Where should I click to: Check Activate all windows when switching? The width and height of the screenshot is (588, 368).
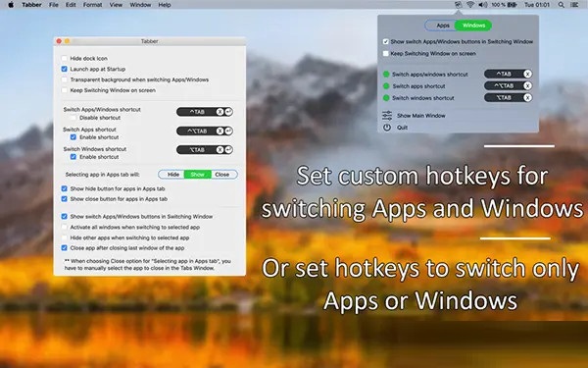[x=64, y=228]
